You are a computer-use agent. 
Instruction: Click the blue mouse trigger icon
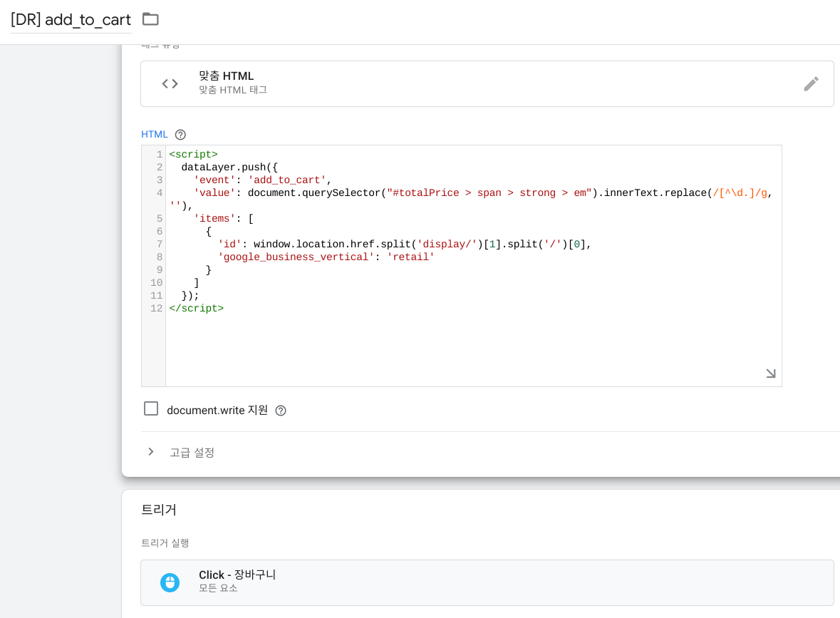click(170, 582)
